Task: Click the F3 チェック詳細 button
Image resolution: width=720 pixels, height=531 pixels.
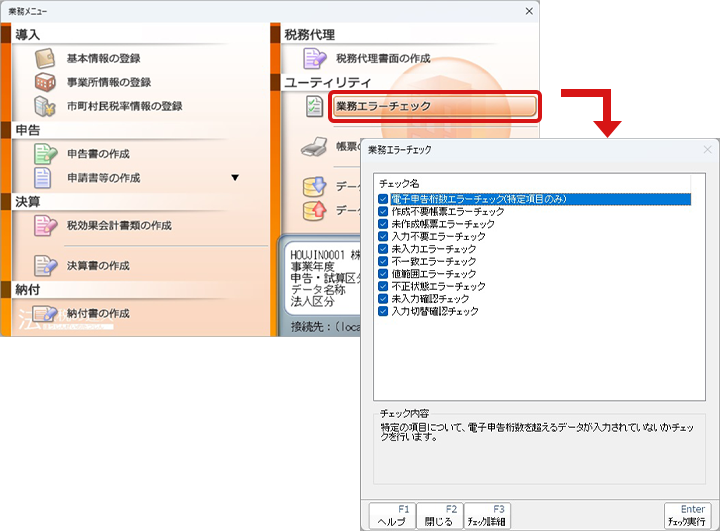Action: coord(487,516)
